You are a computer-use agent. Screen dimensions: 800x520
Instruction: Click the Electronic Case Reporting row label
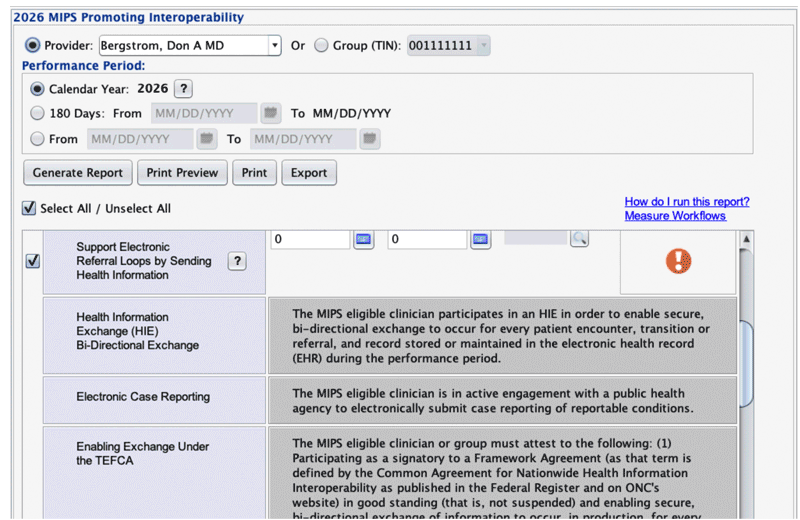point(143,397)
